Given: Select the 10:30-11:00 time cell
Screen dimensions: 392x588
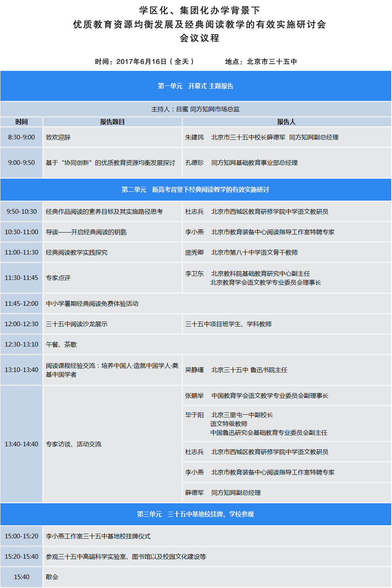Looking at the screenshot, I should coord(22,232).
